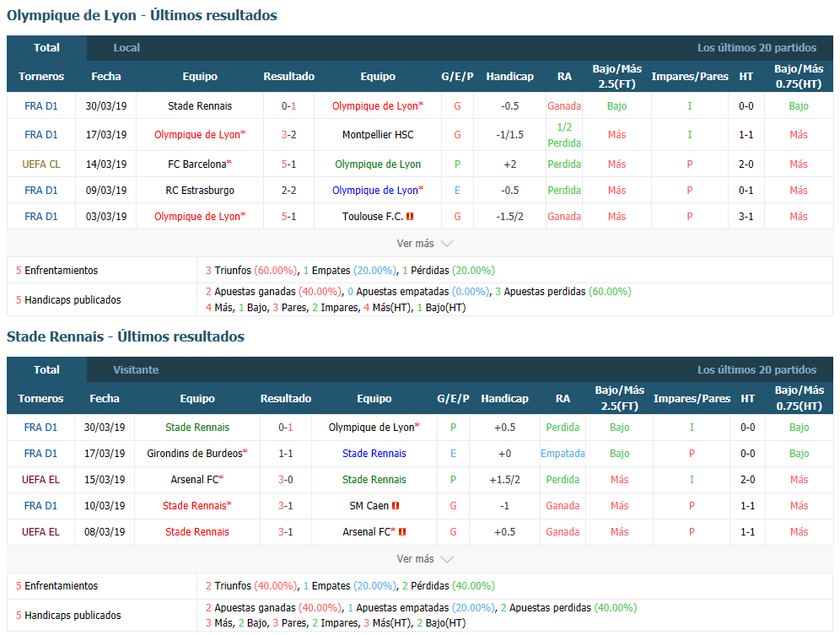Open the FRA D1 link dated 10/03/19
Viewport: 840px width, 635px height.
[x=40, y=505]
